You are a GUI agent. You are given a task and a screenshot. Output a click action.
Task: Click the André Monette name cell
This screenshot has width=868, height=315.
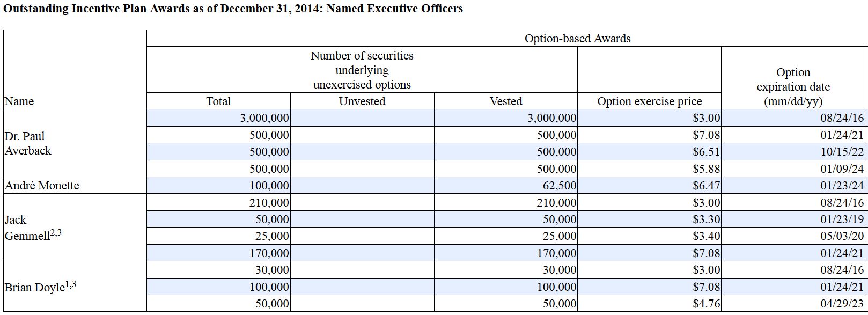click(x=42, y=186)
